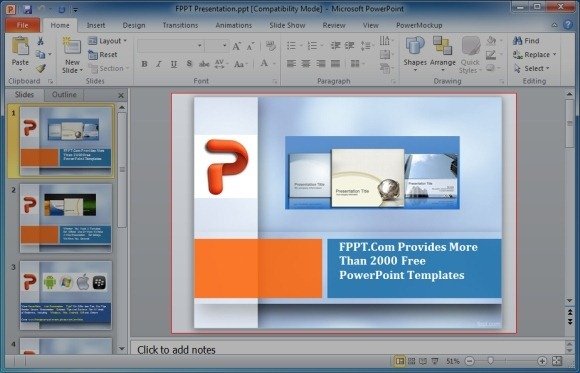
Task: Click the New Slide icon
Action: coord(71,47)
